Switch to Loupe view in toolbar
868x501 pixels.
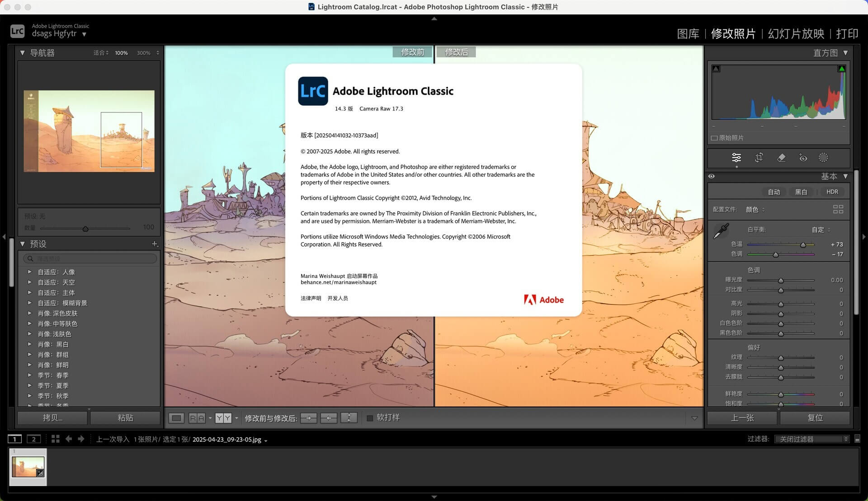pos(176,418)
